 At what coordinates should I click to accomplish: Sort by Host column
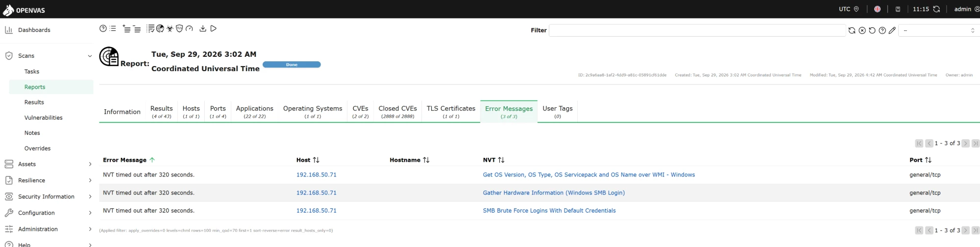click(x=308, y=160)
